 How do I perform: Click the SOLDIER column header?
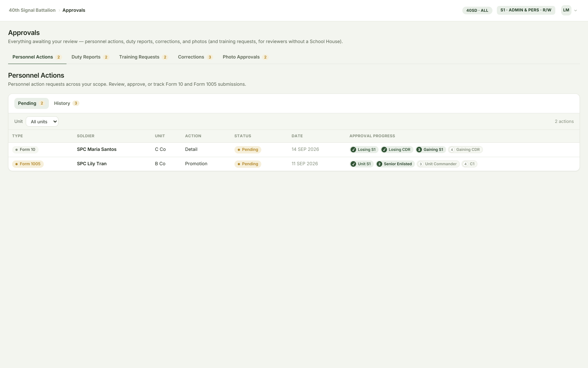(86, 136)
